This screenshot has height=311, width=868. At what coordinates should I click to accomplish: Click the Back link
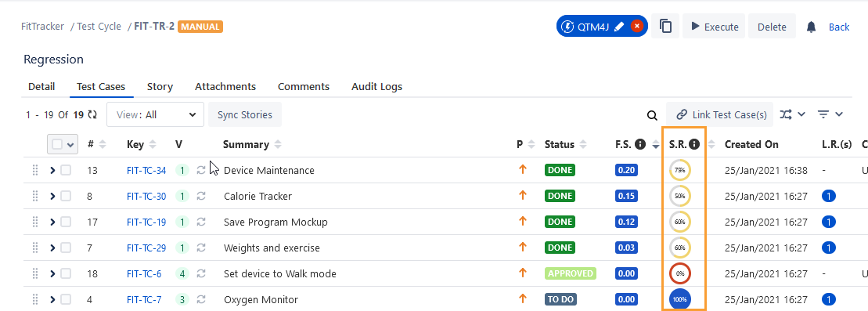point(839,27)
